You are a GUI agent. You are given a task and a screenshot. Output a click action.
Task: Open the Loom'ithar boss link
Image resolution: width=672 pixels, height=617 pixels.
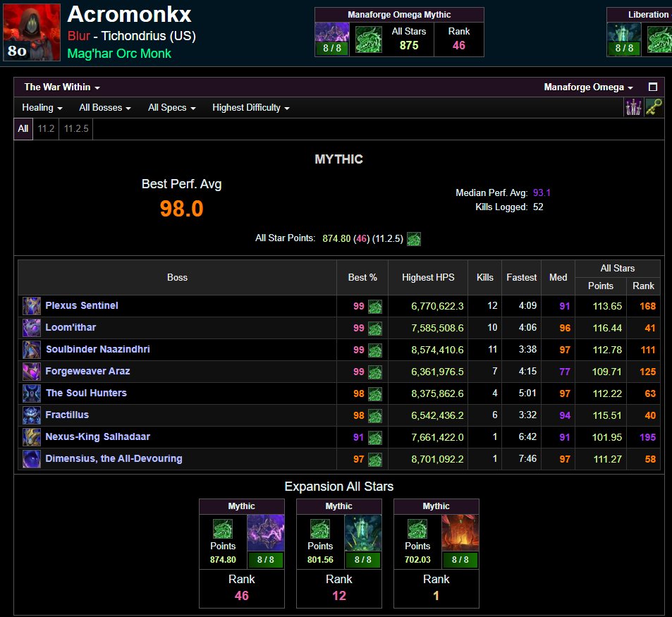tap(71, 327)
